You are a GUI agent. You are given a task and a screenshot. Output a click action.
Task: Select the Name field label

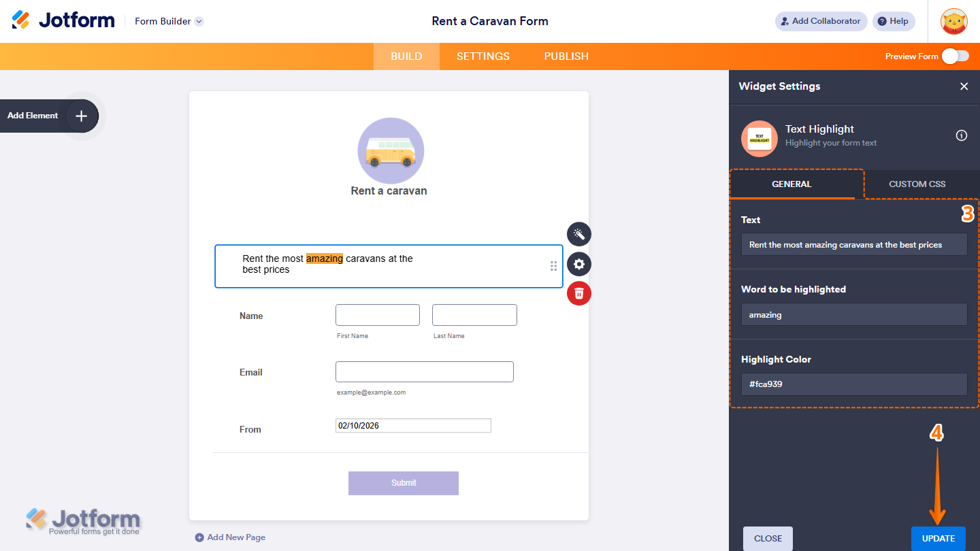click(x=251, y=316)
